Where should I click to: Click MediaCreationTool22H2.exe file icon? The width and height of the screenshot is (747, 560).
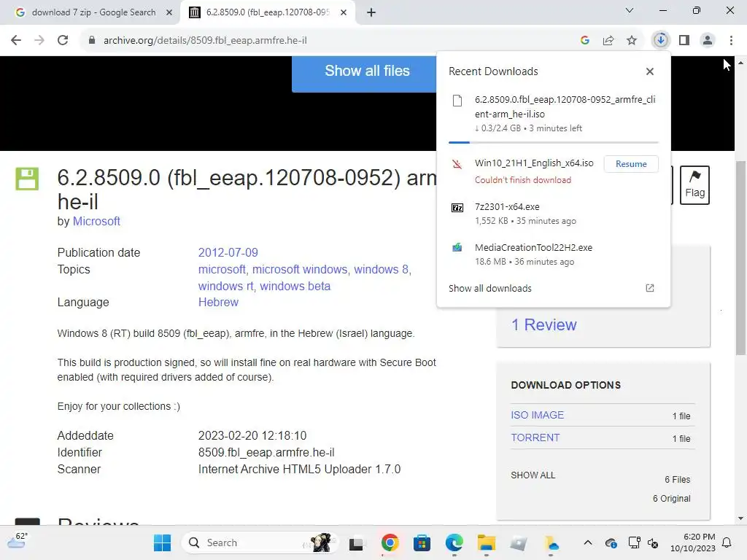457,248
